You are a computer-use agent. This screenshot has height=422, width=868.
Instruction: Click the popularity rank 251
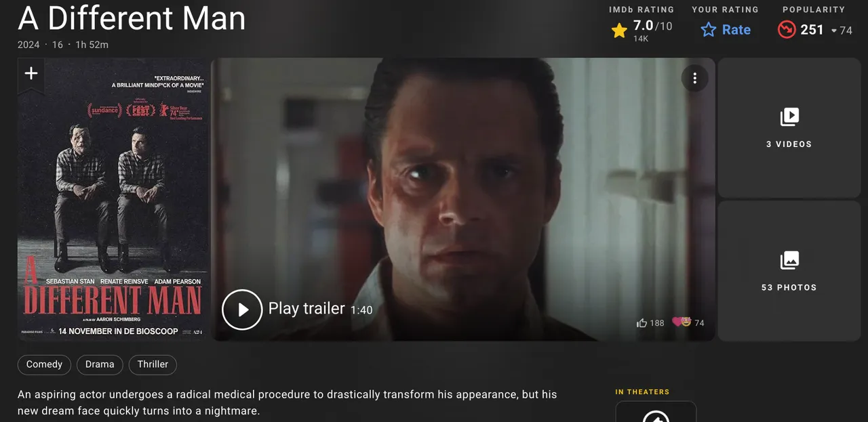[x=812, y=30]
